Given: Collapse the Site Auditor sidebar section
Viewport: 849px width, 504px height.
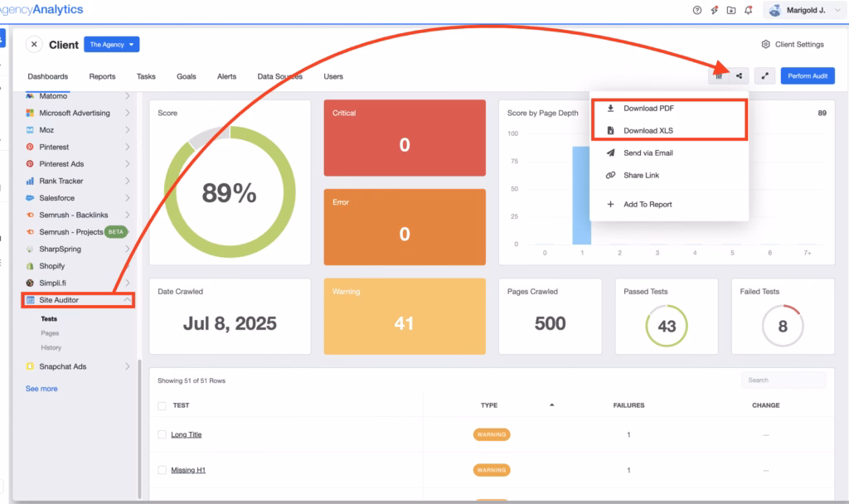Looking at the screenshot, I should pos(127,299).
